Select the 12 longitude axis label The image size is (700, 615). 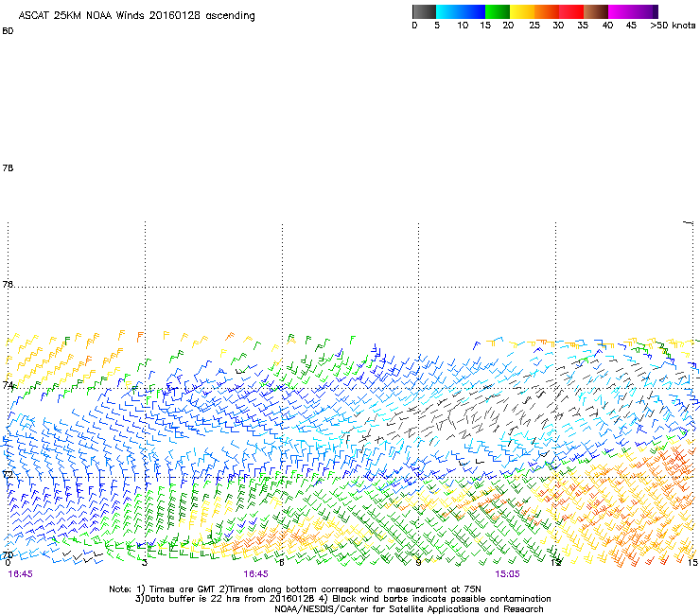click(x=555, y=563)
